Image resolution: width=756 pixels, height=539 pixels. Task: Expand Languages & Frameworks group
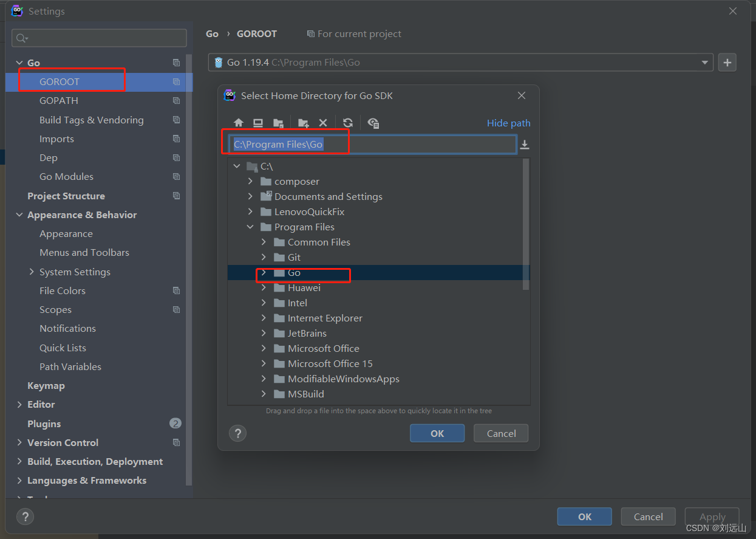point(19,480)
